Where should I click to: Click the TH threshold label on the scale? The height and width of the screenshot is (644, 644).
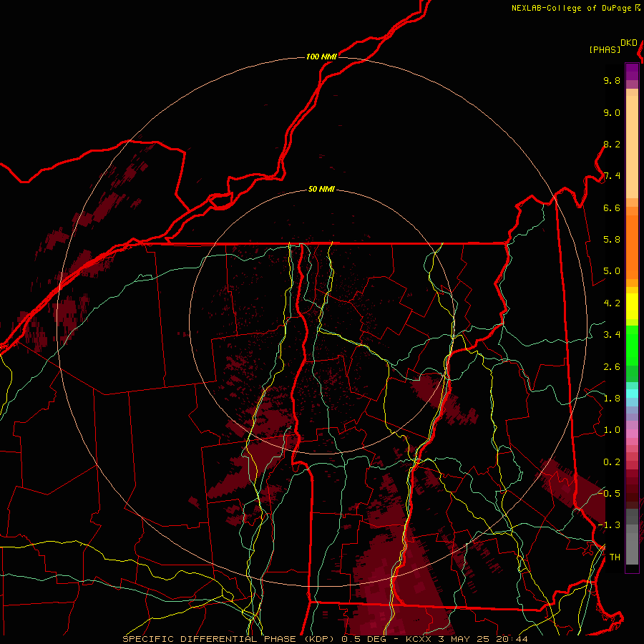coord(615,557)
